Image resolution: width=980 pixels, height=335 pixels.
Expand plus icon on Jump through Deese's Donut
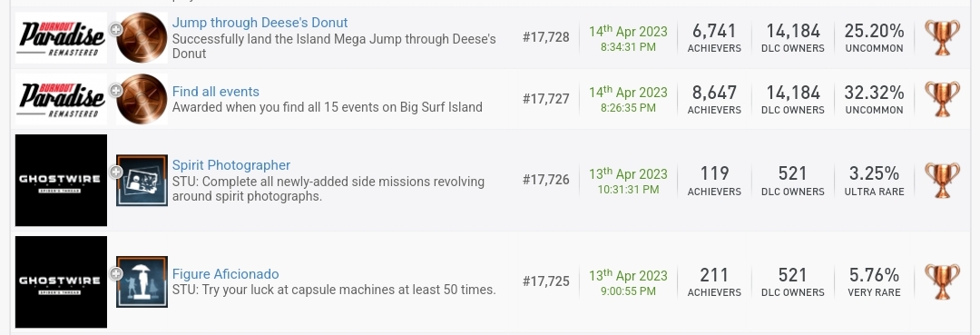point(115,29)
